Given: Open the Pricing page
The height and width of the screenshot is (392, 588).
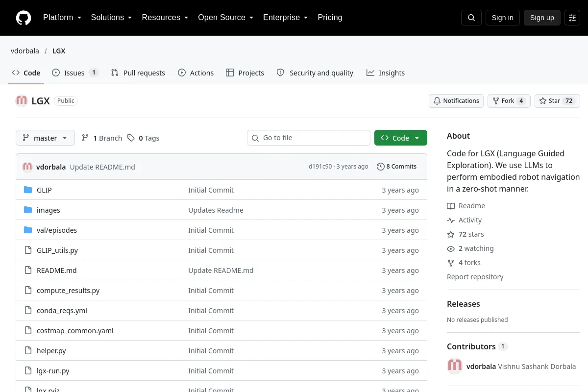Looking at the screenshot, I should pyautogui.click(x=330, y=18).
